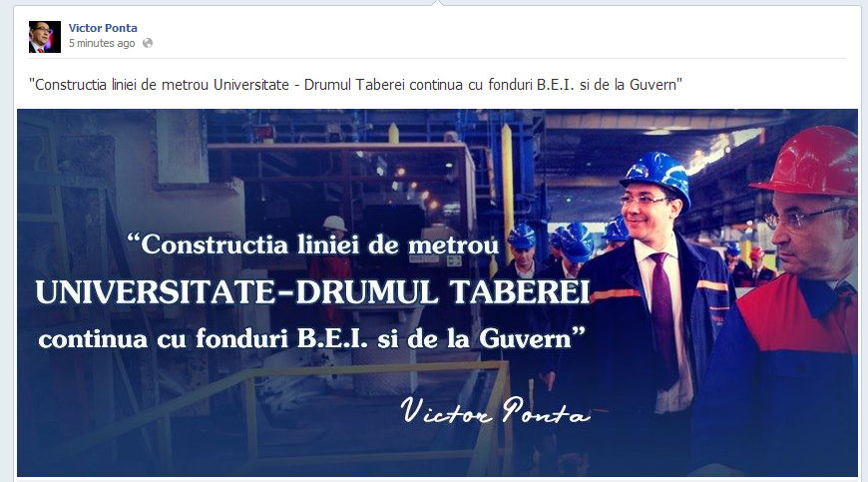Open Victor Ponta's profile picture thumbnail
Screen dimensions: 868x482
pyautogui.click(x=45, y=37)
